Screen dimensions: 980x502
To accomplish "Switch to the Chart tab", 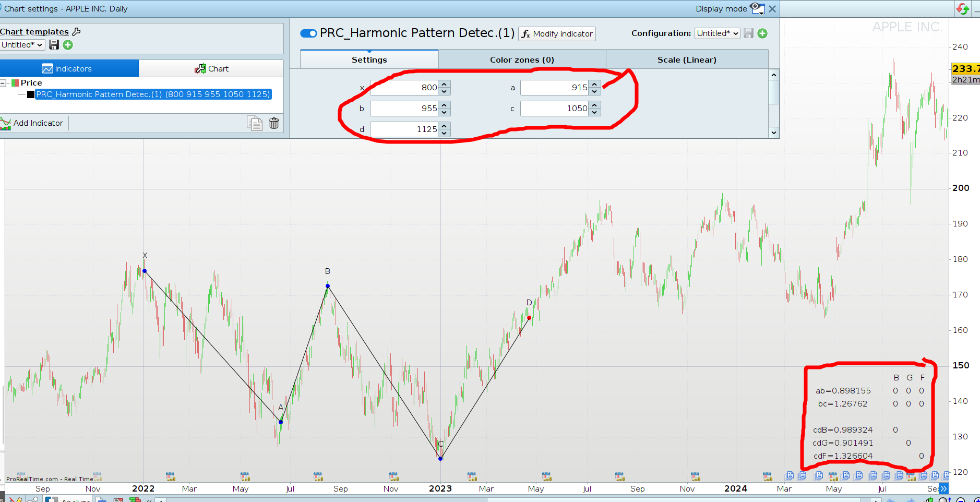I will [211, 68].
